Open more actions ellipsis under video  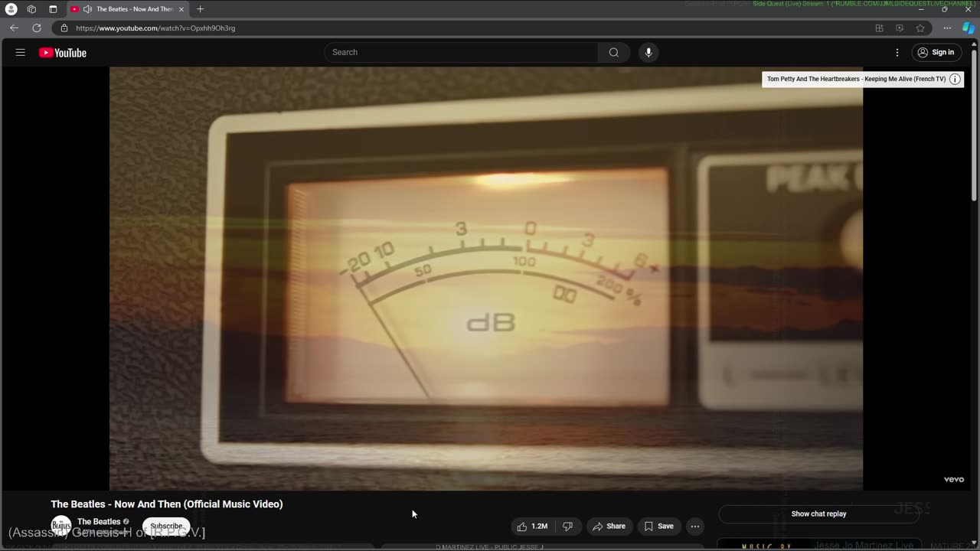click(x=695, y=527)
